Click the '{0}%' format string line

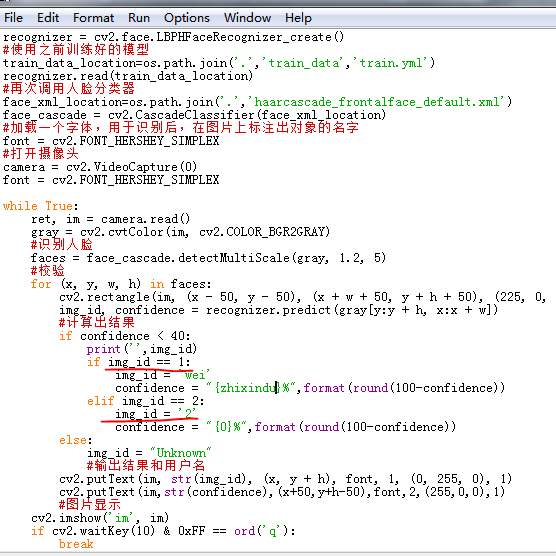[285, 427]
